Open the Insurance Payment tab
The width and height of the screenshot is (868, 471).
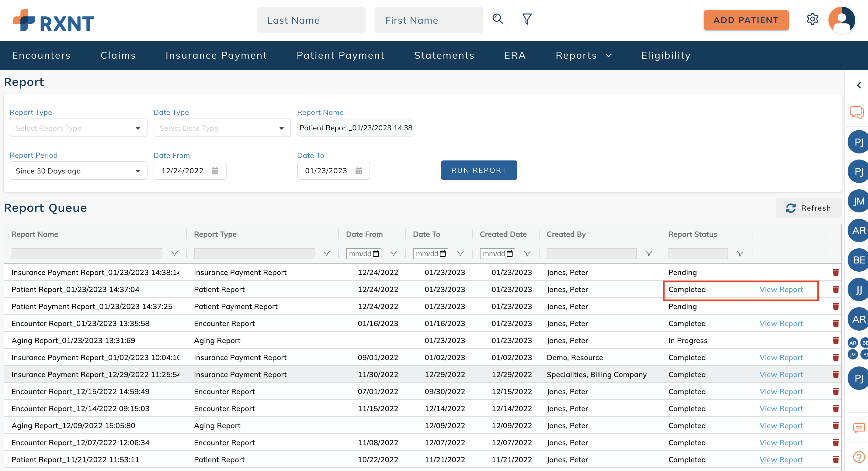point(216,55)
